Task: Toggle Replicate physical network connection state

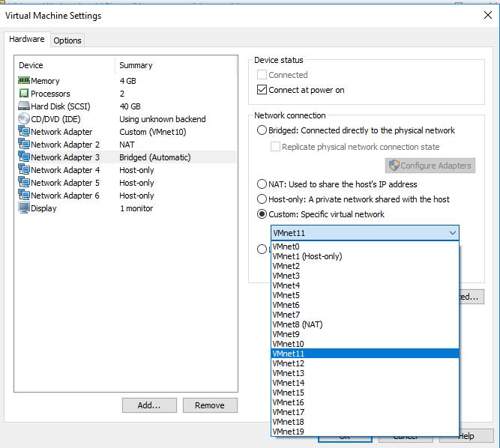Action: click(275, 147)
